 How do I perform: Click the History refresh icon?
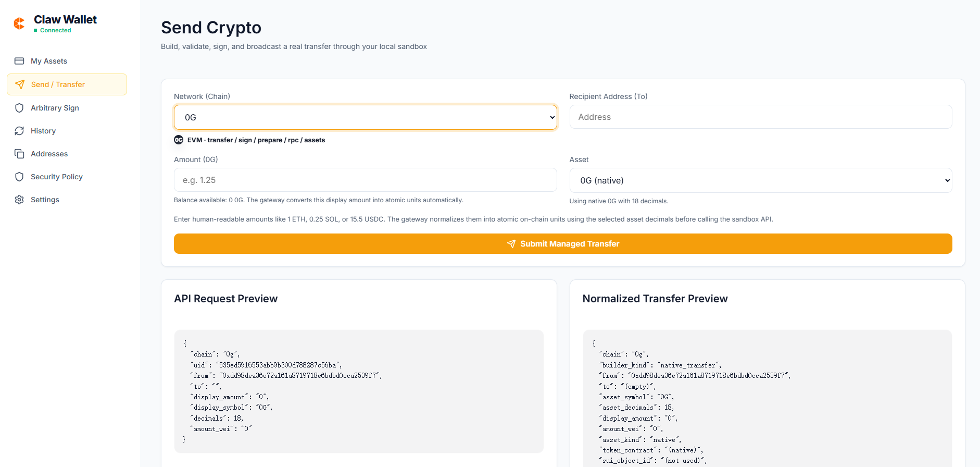[19, 131]
